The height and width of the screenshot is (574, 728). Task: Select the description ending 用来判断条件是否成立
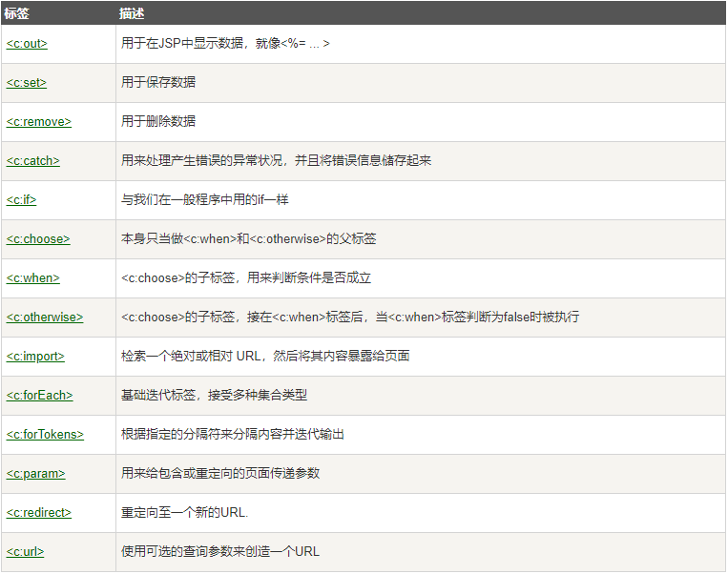(x=246, y=277)
